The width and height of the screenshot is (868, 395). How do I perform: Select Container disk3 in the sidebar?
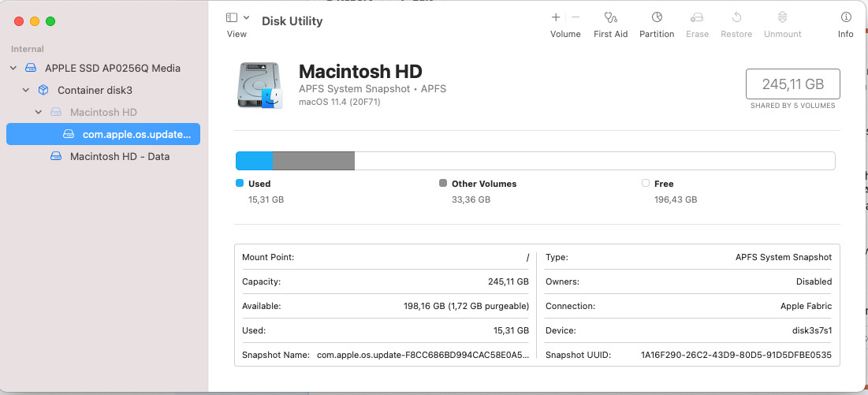[x=95, y=90]
